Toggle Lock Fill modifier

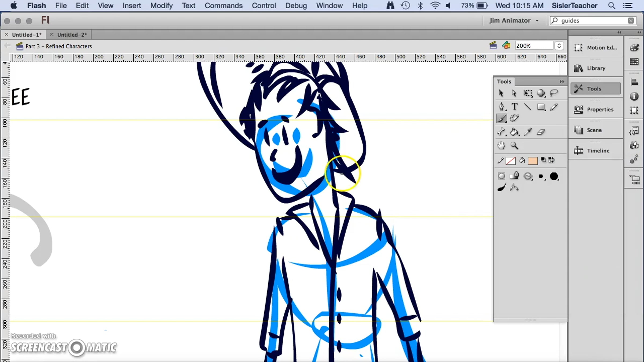(x=514, y=176)
